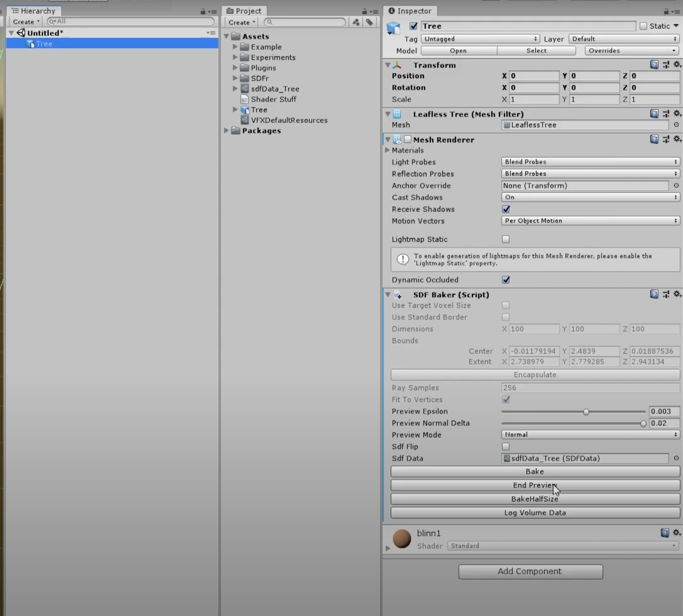This screenshot has height=616, width=683.
Task: Switch to the Hierarchy tab
Action: pos(34,11)
